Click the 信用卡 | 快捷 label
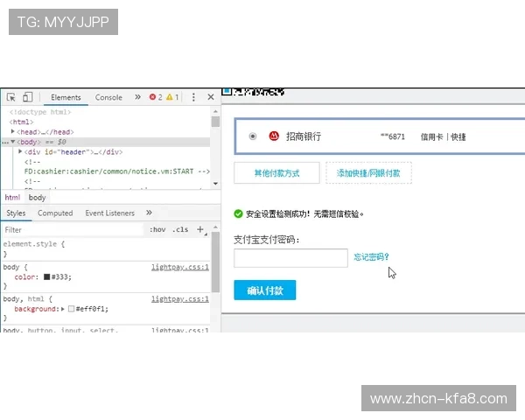Screen dimensions: 525x420 point(443,136)
